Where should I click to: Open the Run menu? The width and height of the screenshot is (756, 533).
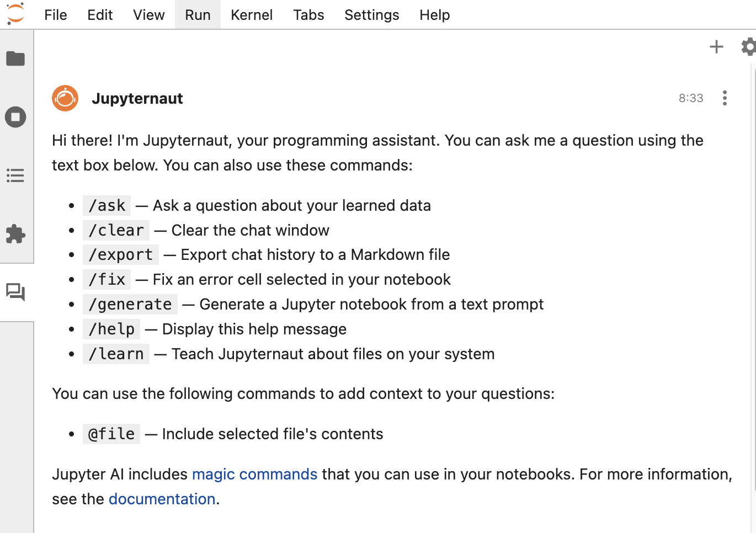(198, 15)
